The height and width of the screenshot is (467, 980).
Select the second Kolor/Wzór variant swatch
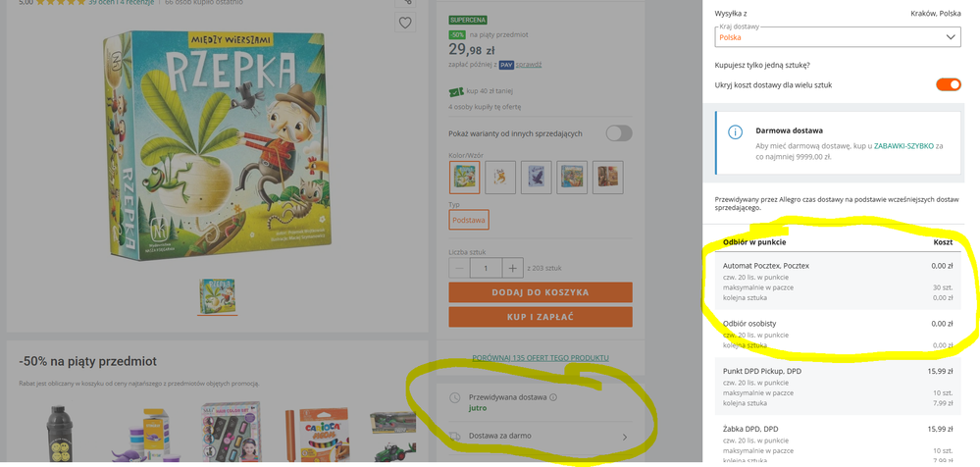[500, 177]
